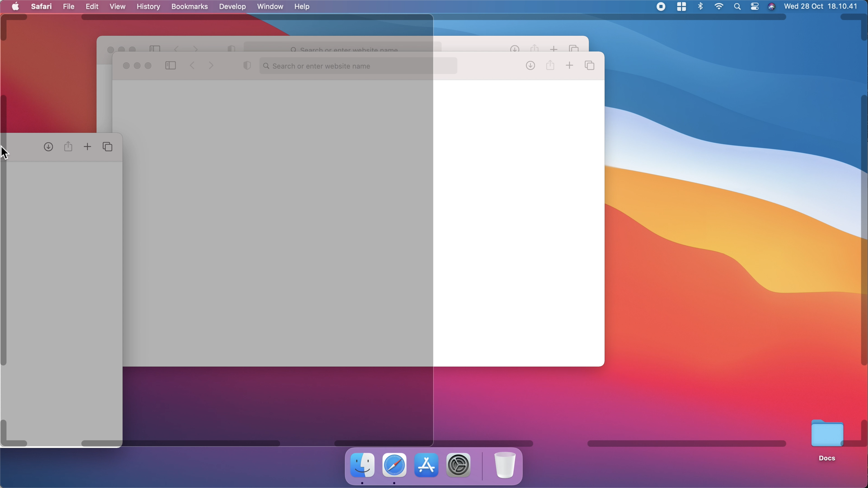Open the Develop menu
Image resolution: width=868 pixels, height=488 pixels.
(232, 6)
